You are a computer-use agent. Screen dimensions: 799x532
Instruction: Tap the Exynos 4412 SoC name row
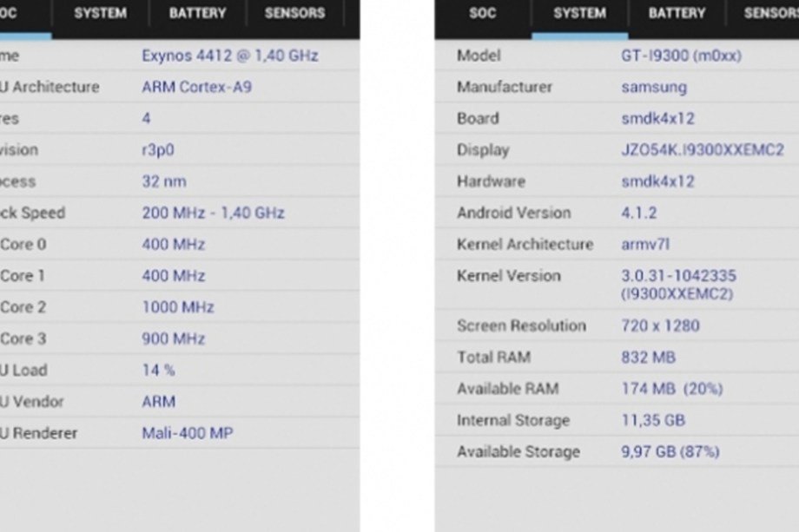(180, 55)
